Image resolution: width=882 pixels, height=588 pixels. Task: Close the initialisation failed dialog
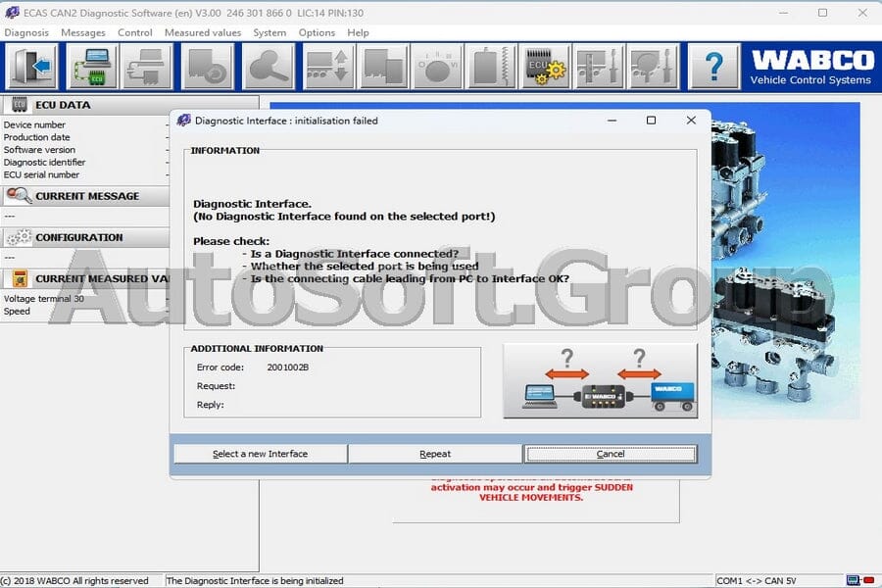[691, 120]
